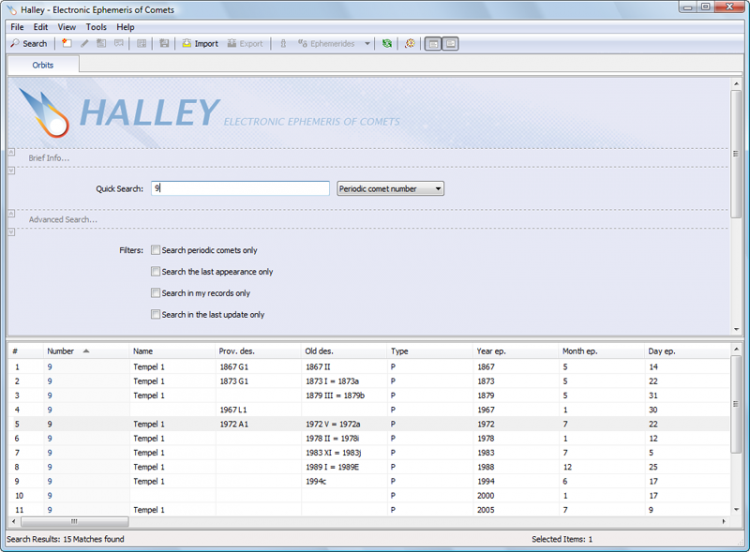Select the row with year 2000

(369, 496)
